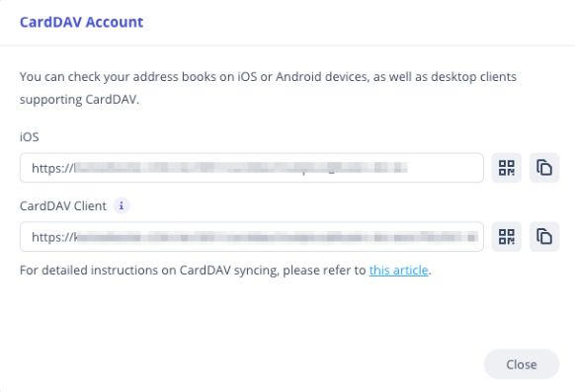Click the CardDAV Client label text
Screen dimensions: 575x392
[x=63, y=206]
